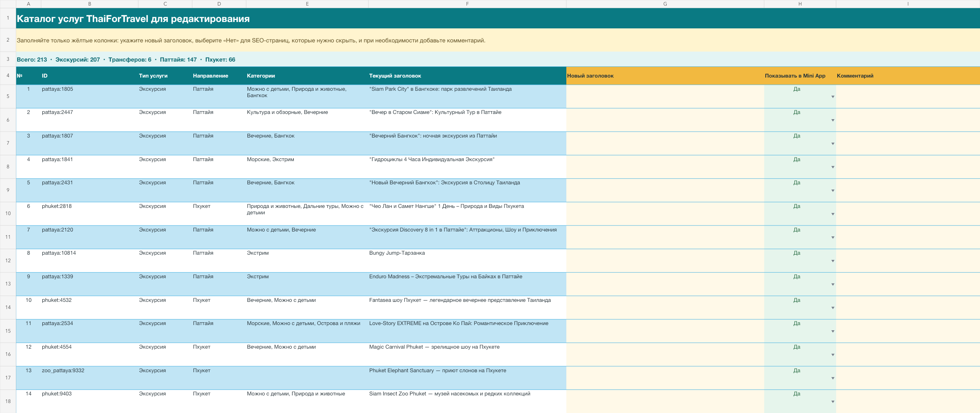This screenshot has width=980, height=413.
Task: Click the 'Текущий заголовок' heading cell
Action: coord(467,76)
